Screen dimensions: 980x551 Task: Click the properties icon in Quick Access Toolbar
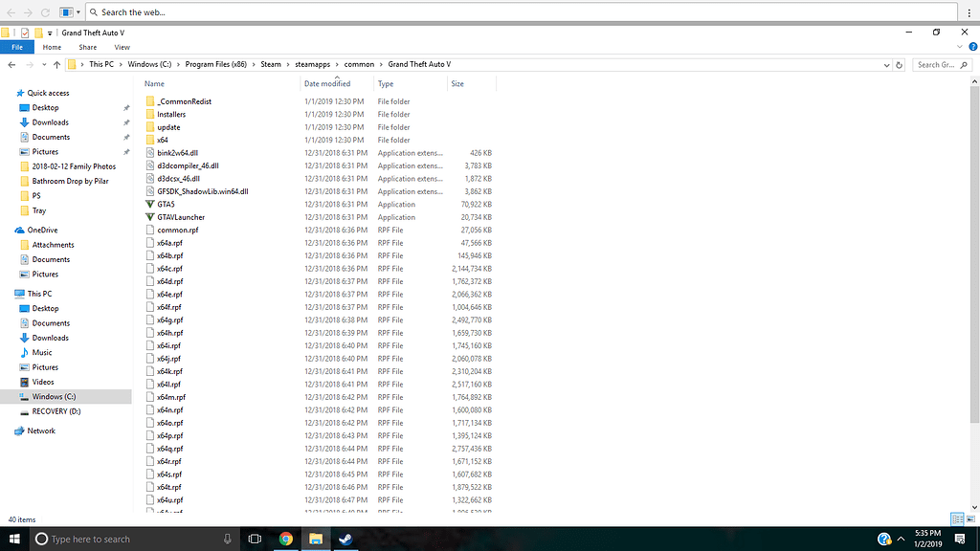click(24, 33)
